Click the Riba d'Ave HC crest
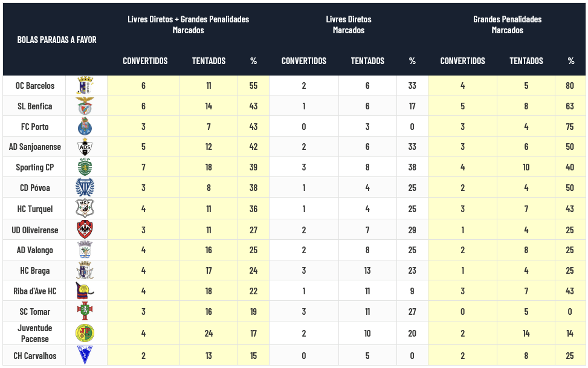This screenshot has width=588, height=368. (x=85, y=291)
